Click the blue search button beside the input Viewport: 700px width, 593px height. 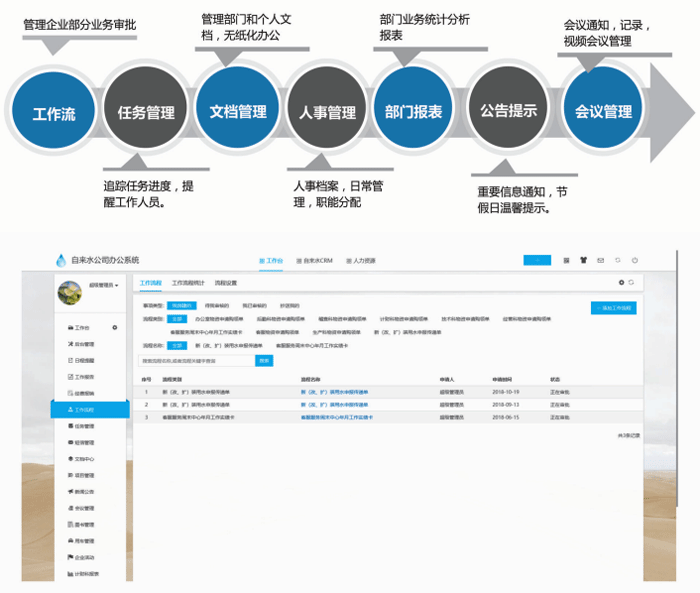coord(264,360)
